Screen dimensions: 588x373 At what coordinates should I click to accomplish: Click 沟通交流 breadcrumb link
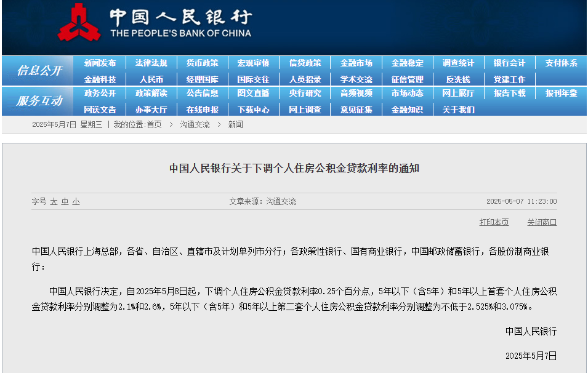coord(195,124)
